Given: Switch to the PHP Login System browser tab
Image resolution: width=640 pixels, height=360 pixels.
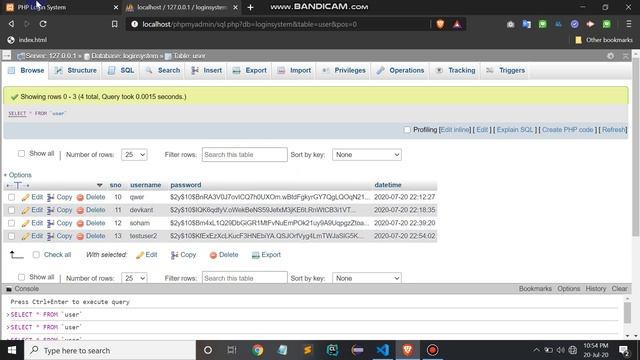Looking at the screenshot, I should click(62, 7).
